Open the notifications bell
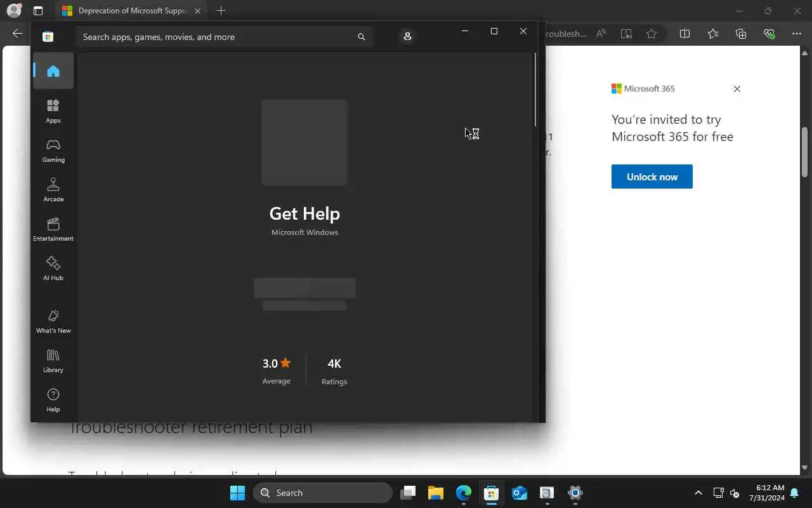Viewport: 812px width, 508px height. coord(794,493)
